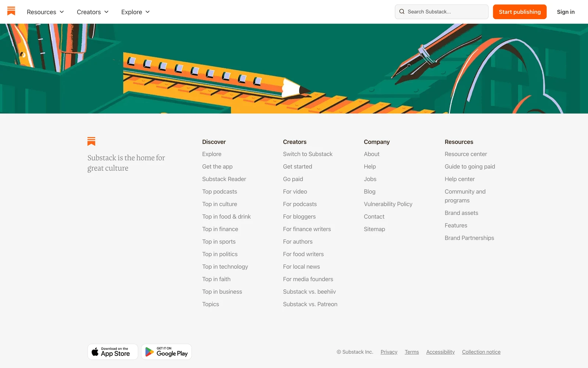
Task: Open the Help link under Company
Action: tap(370, 167)
